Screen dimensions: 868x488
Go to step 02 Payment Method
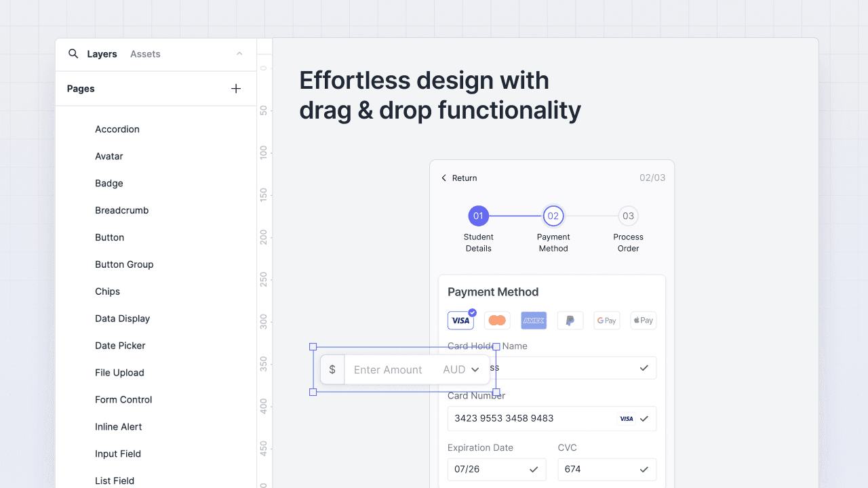pyautogui.click(x=553, y=216)
